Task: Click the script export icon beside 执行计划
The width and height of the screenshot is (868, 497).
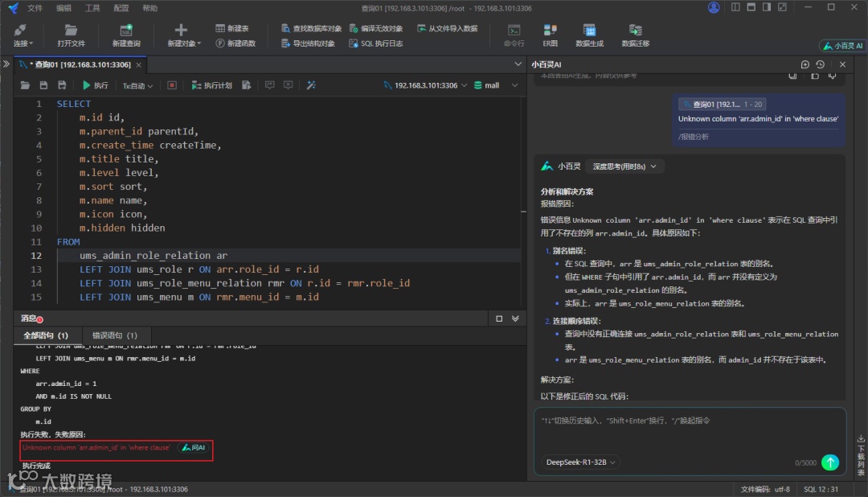Action: pos(247,85)
